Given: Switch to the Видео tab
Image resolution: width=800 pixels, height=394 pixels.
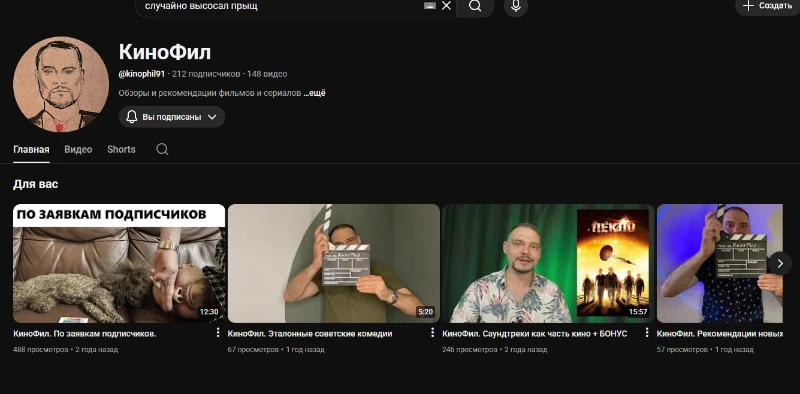Looking at the screenshot, I should point(78,150).
